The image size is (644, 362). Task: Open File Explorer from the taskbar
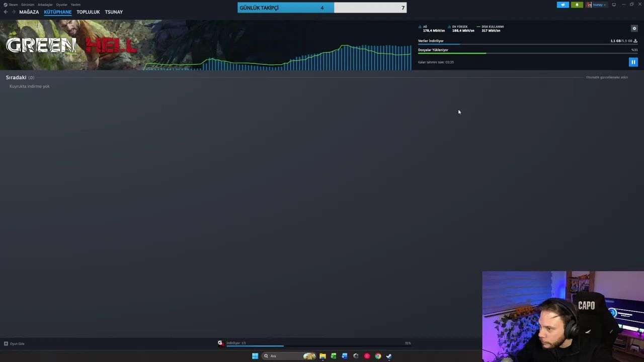pyautogui.click(x=323, y=356)
